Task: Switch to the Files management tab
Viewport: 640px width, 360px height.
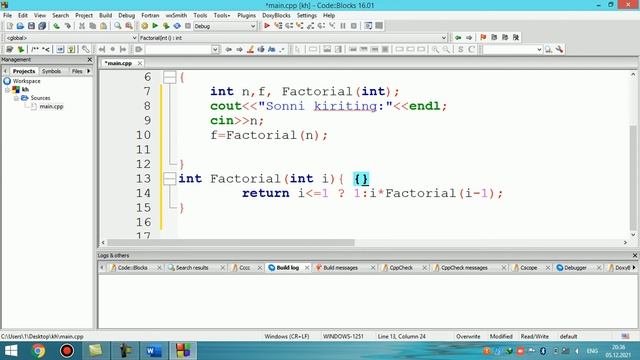Action: pos(77,71)
